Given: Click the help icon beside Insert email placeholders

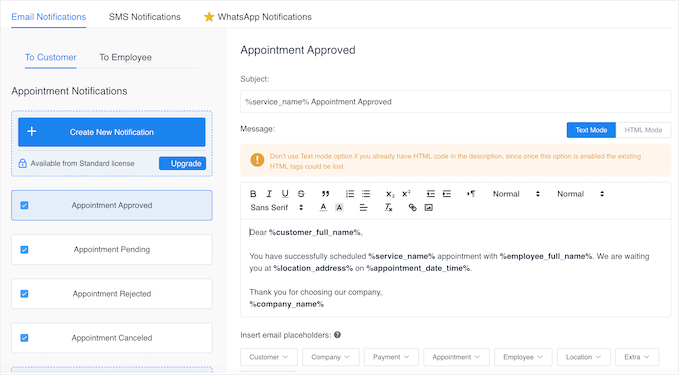Looking at the screenshot, I should 337,335.
